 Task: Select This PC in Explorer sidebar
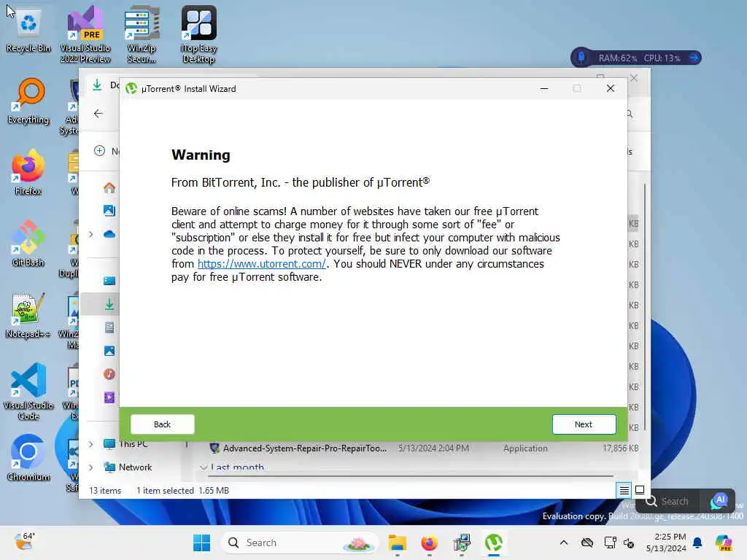(x=126, y=444)
